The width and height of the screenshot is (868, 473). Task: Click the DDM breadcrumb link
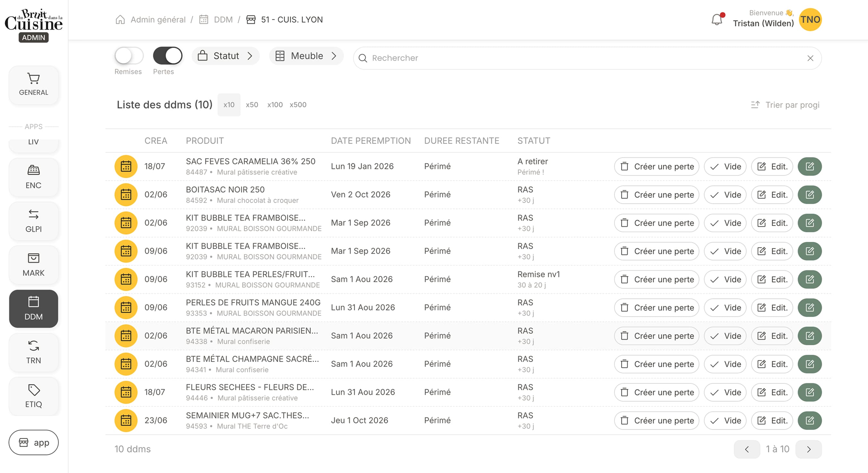coord(223,20)
